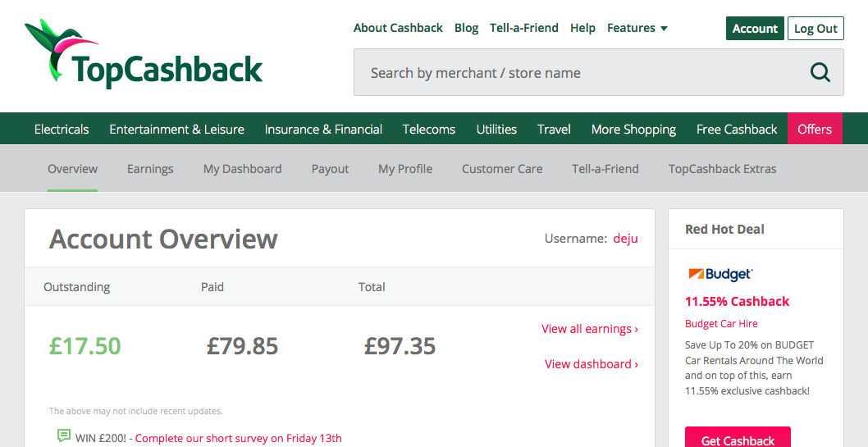
Task: Click the Log Out button
Action: [815, 28]
